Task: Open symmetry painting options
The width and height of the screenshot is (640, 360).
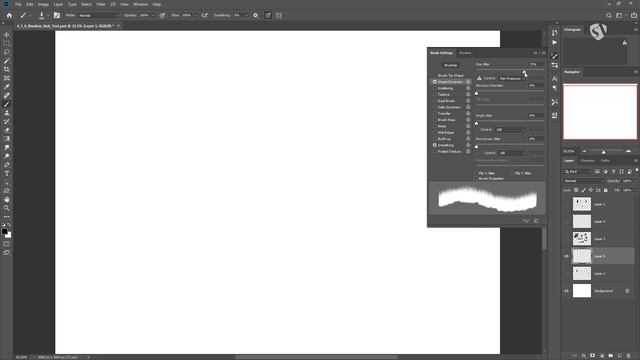Action: coord(279,16)
